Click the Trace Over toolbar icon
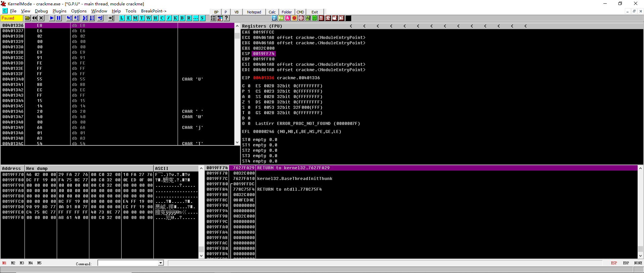 [92, 18]
